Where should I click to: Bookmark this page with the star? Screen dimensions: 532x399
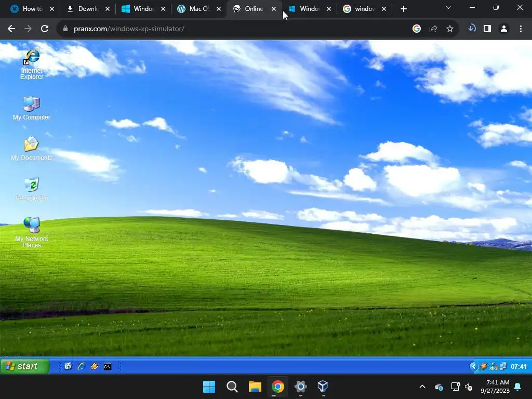pos(450,29)
